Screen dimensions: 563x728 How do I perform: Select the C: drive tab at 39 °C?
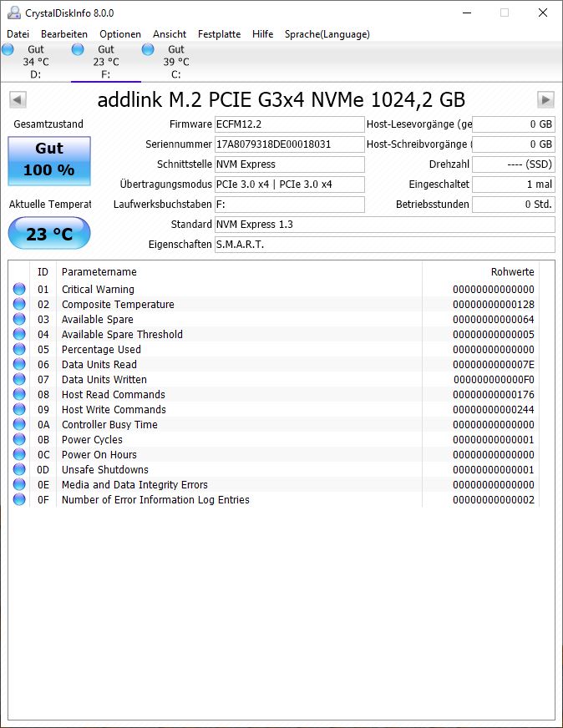176,62
